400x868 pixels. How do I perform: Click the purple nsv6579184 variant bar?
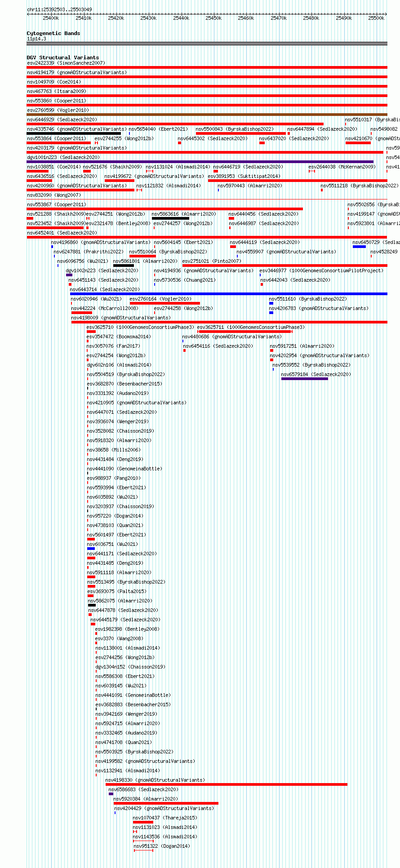[305, 379]
